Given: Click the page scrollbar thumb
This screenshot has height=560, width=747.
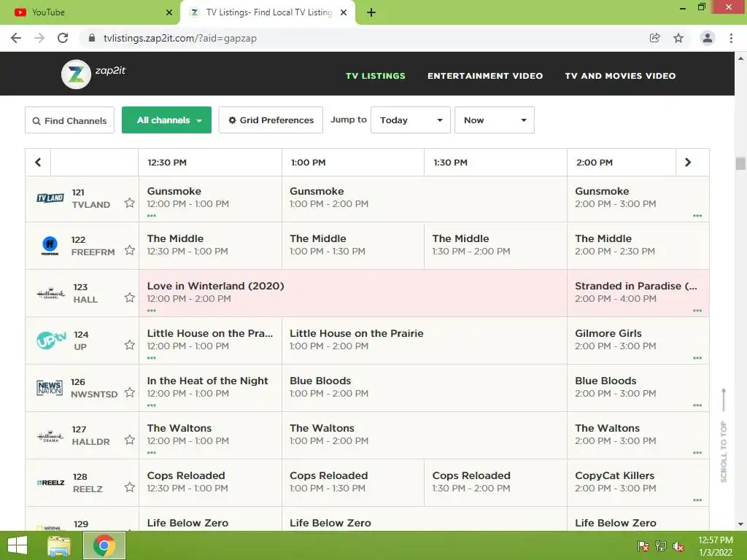Looking at the screenshot, I should coord(740,163).
